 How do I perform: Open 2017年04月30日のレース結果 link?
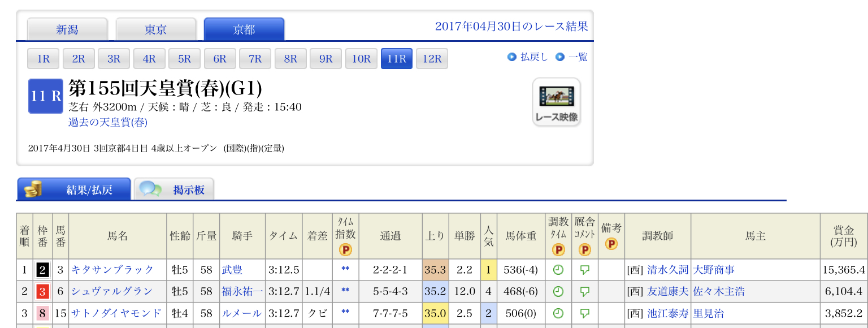tap(511, 27)
